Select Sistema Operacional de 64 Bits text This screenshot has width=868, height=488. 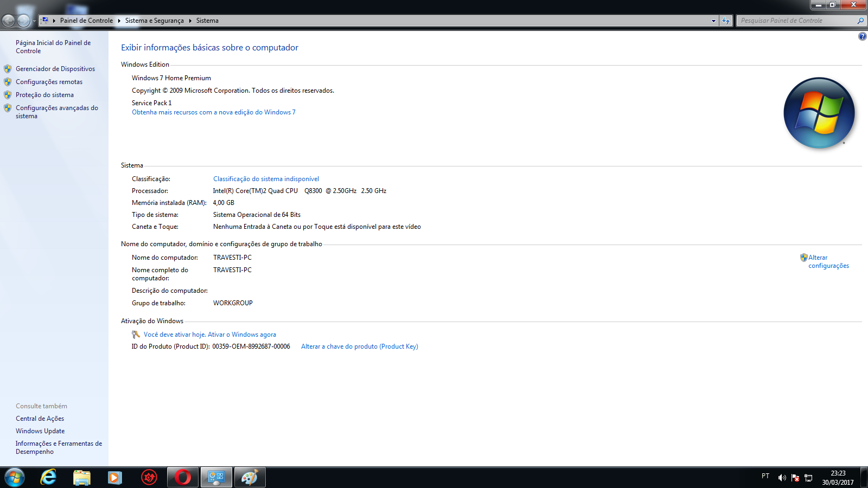click(257, 215)
